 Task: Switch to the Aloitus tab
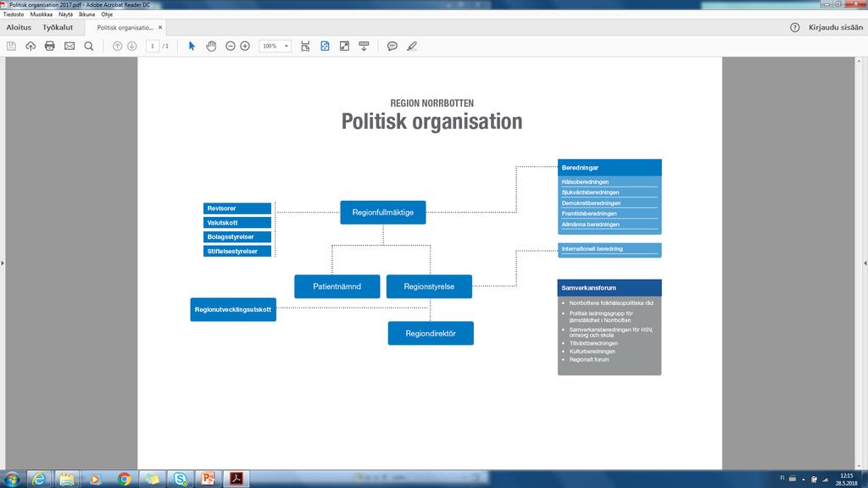pos(19,27)
